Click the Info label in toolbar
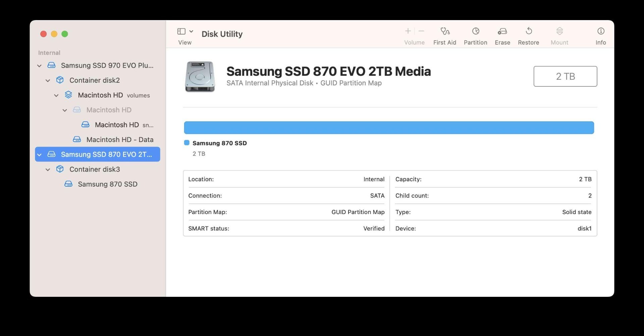The height and width of the screenshot is (336, 644). point(600,43)
